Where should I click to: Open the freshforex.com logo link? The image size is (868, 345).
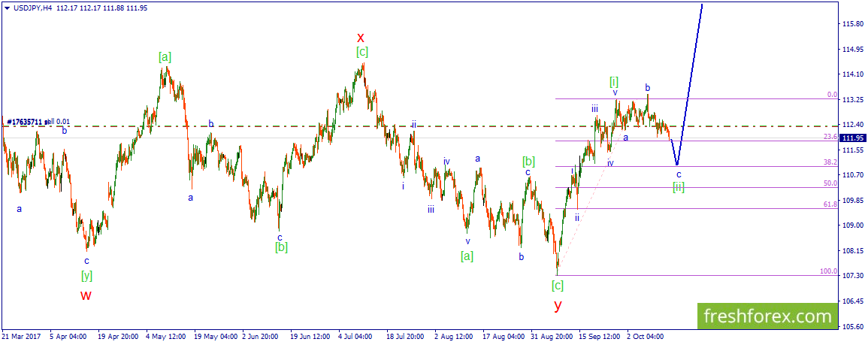[x=768, y=316]
